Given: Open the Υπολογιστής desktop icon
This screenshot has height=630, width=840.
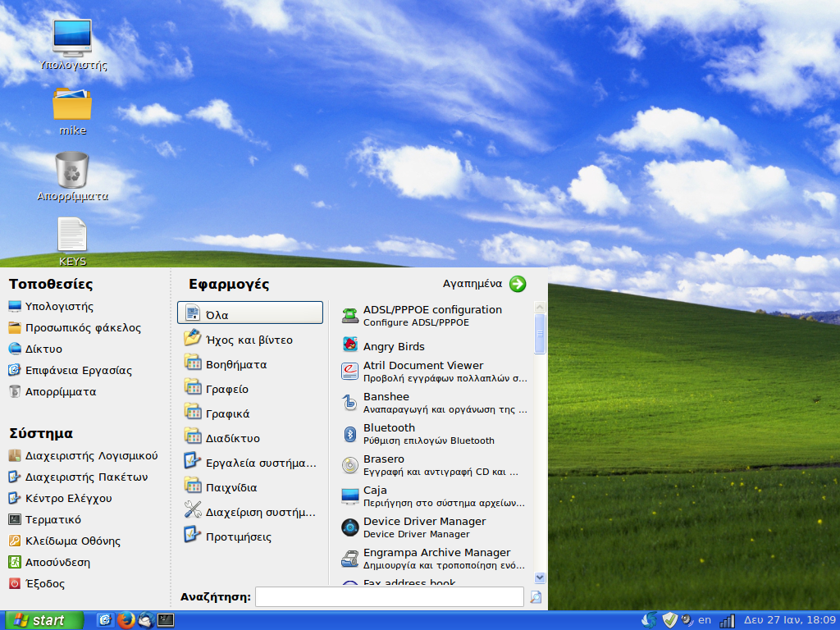Looking at the screenshot, I should coord(72,44).
